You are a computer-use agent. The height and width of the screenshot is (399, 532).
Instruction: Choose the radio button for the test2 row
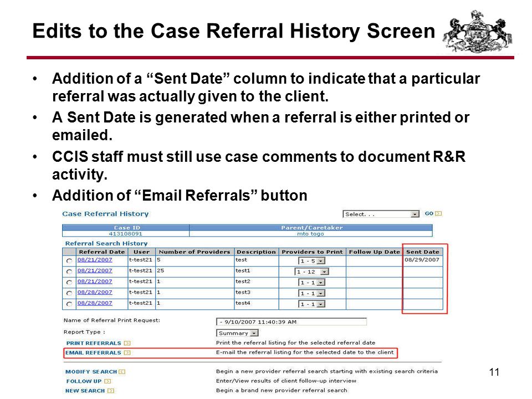click(x=69, y=282)
